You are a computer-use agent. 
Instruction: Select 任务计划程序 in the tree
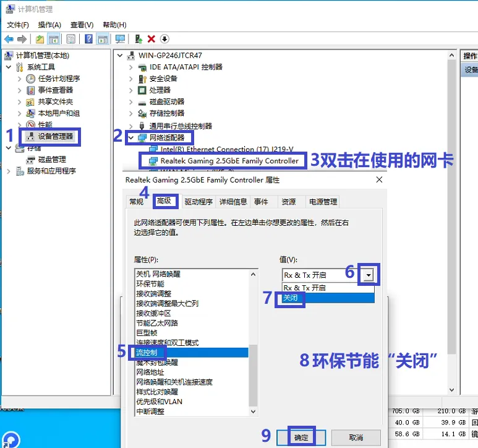59,79
